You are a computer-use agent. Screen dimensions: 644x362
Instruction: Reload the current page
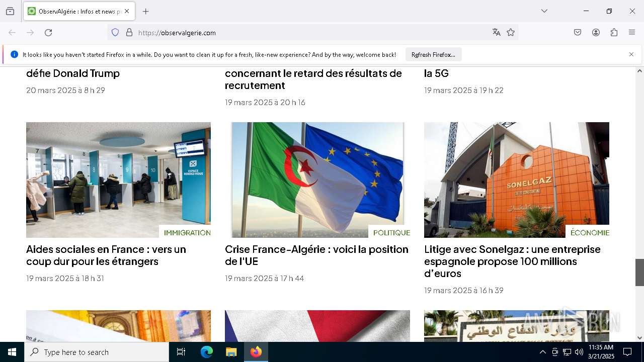coord(48,33)
